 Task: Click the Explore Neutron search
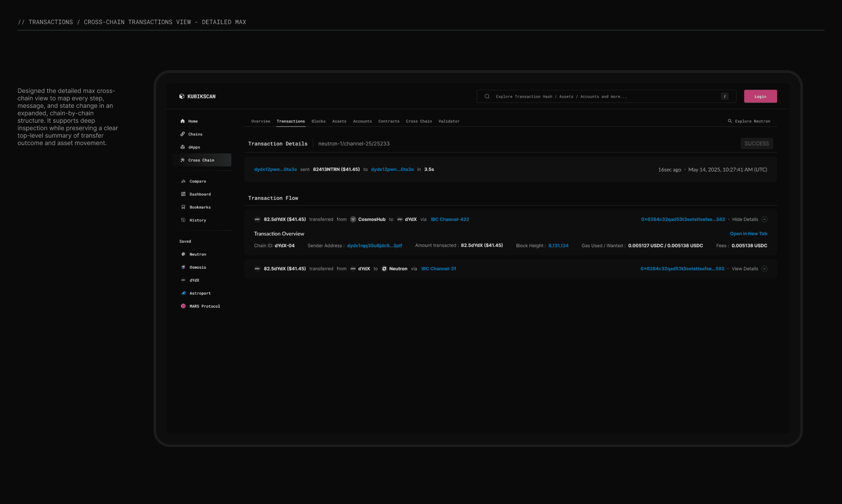749,121
